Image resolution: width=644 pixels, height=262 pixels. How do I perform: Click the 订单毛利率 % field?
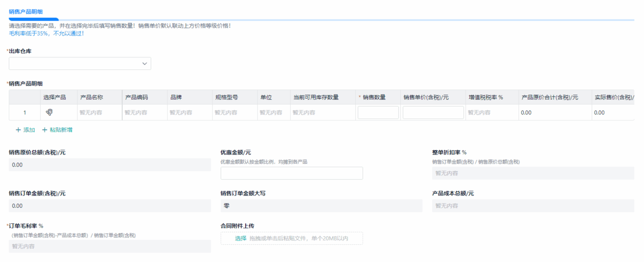[x=109, y=246]
